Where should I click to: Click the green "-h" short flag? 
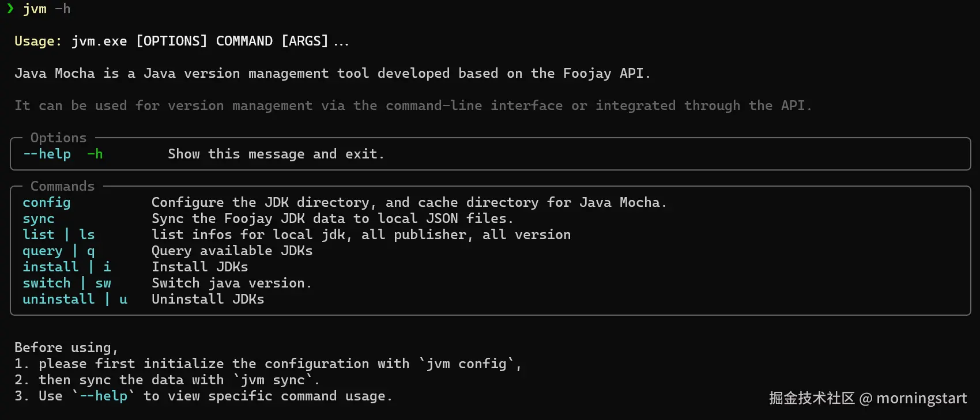click(95, 154)
